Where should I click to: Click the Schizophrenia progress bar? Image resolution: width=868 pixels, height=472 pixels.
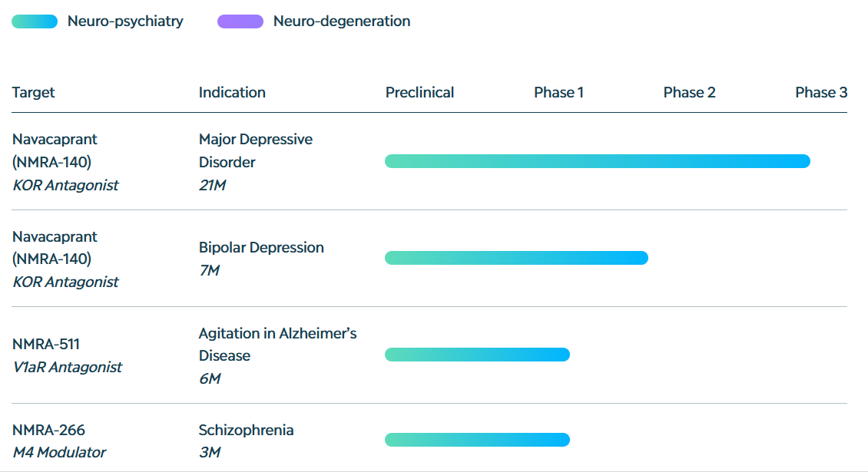pyautogui.click(x=477, y=440)
